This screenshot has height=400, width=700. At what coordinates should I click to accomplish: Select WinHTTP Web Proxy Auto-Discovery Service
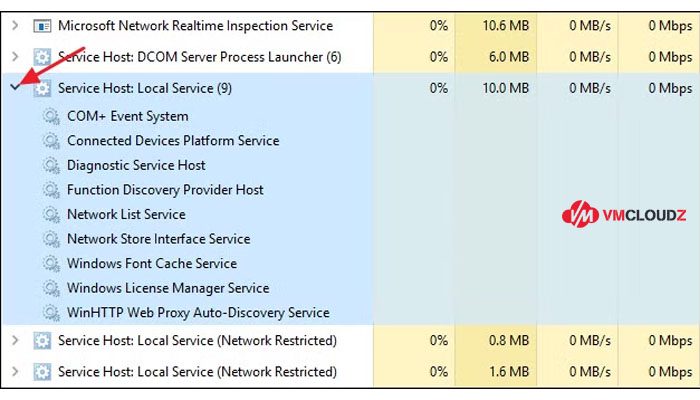pos(198,312)
